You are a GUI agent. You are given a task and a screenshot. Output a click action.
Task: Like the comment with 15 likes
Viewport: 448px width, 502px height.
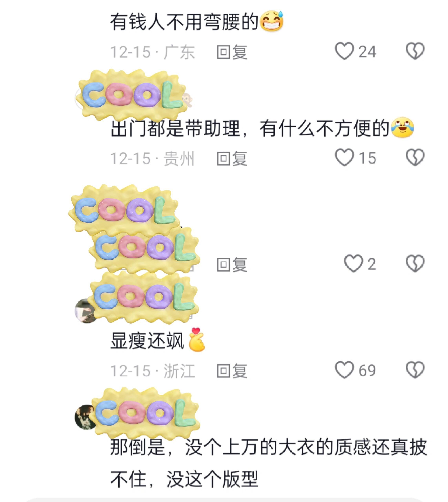(x=344, y=157)
